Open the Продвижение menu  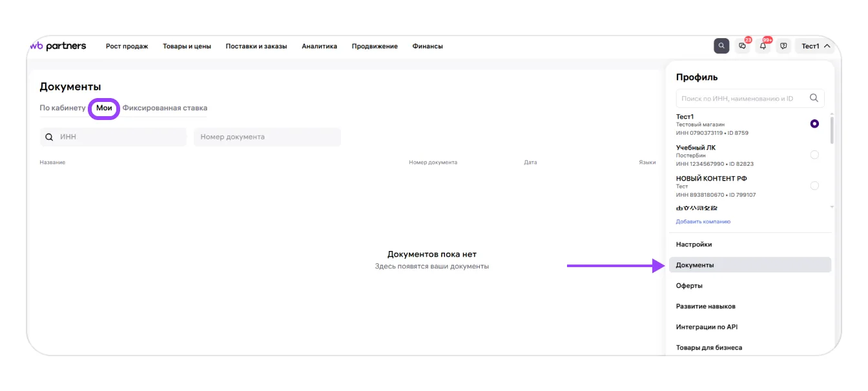click(375, 46)
